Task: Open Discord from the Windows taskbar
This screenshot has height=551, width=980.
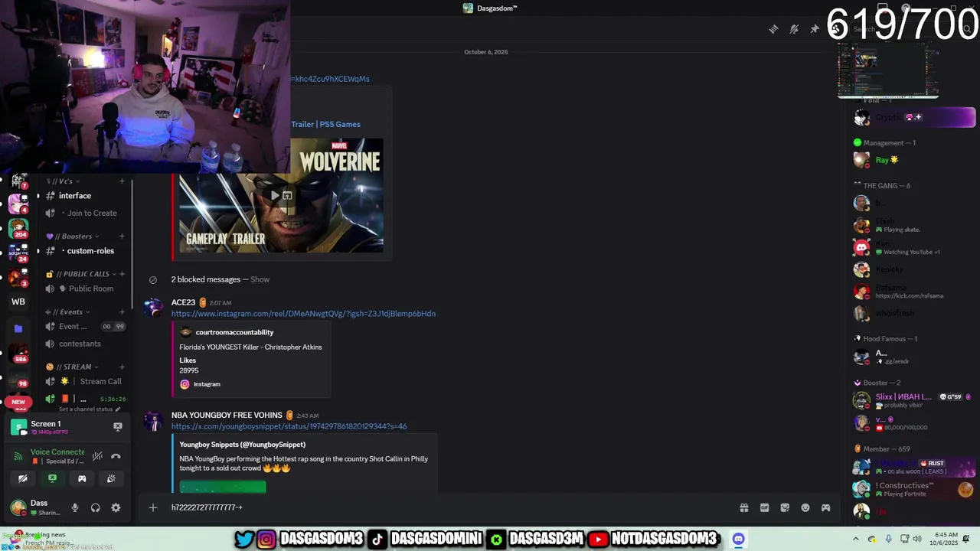Action: tap(738, 539)
